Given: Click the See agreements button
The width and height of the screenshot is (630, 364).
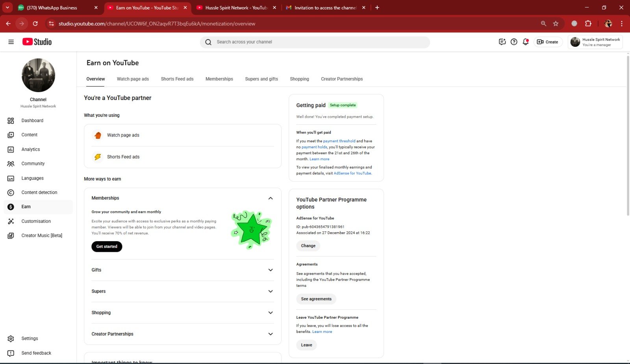Looking at the screenshot, I should click(x=316, y=299).
